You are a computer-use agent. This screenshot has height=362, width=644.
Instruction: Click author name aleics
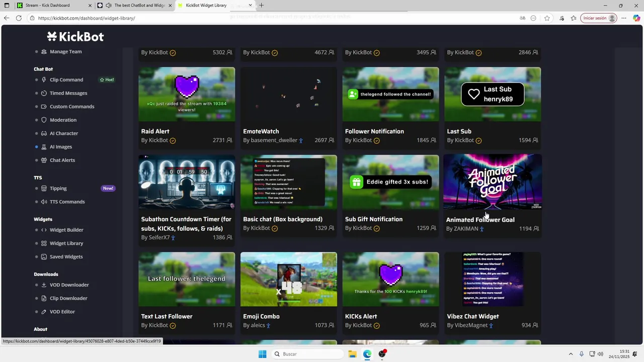[258, 325]
